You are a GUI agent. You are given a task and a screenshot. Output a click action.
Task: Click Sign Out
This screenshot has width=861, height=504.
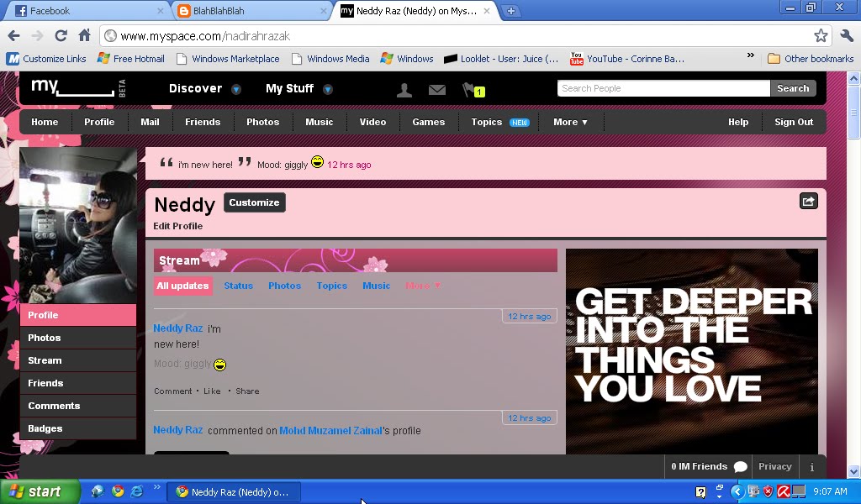pyautogui.click(x=794, y=122)
